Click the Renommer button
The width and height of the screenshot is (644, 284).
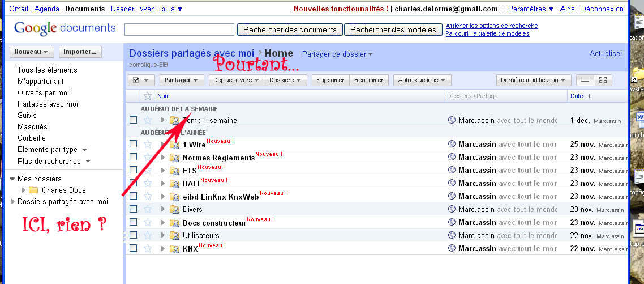point(368,80)
